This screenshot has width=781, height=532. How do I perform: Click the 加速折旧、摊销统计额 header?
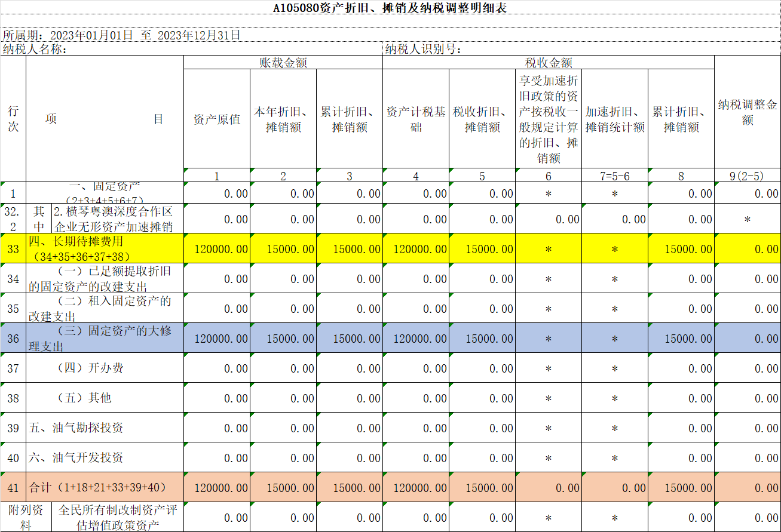click(x=615, y=119)
